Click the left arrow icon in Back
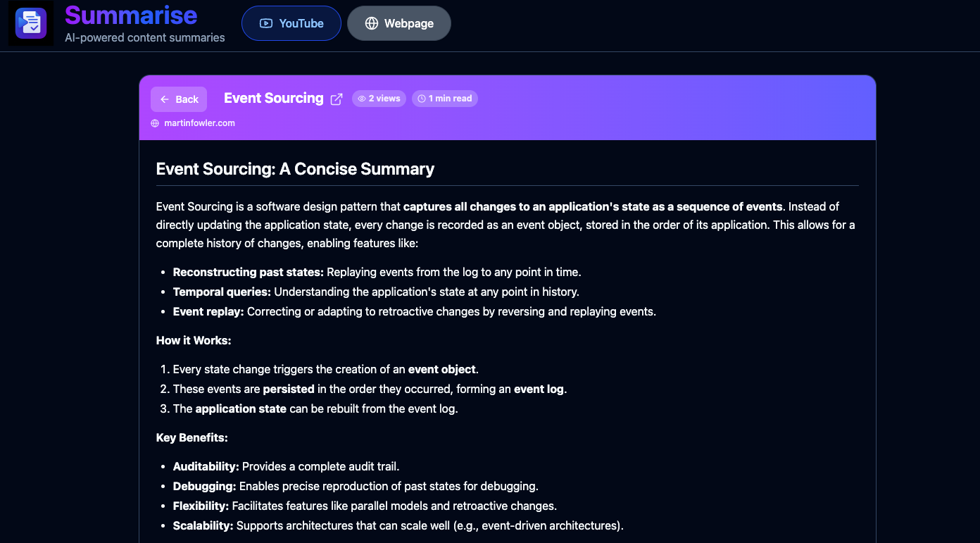 tap(165, 99)
